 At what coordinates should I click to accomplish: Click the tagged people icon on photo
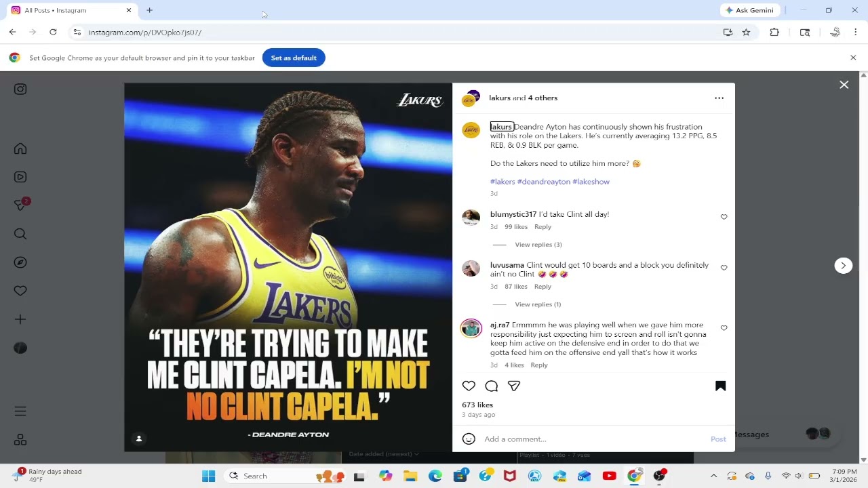(139, 439)
